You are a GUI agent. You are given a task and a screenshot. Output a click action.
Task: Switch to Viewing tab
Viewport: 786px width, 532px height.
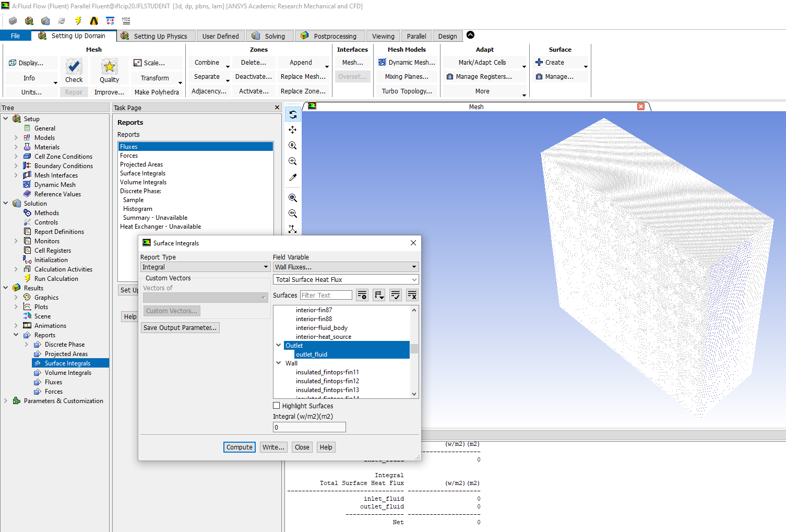point(383,36)
